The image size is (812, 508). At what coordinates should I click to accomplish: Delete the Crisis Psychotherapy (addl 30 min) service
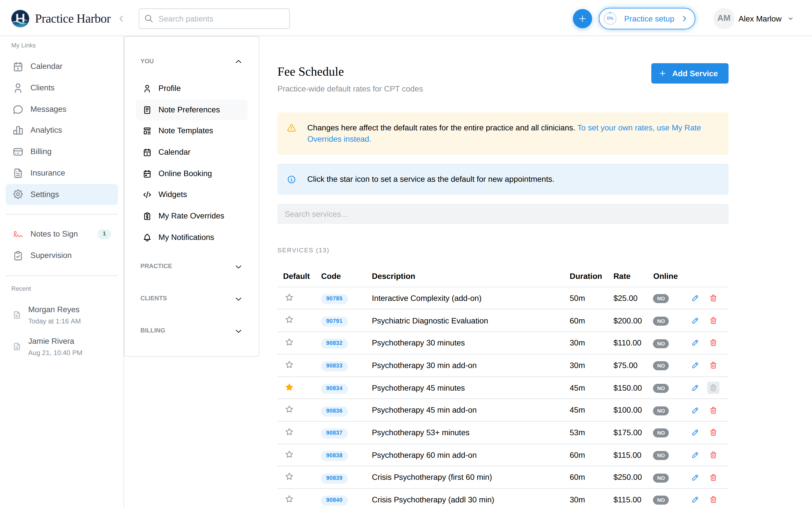[713, 500]
